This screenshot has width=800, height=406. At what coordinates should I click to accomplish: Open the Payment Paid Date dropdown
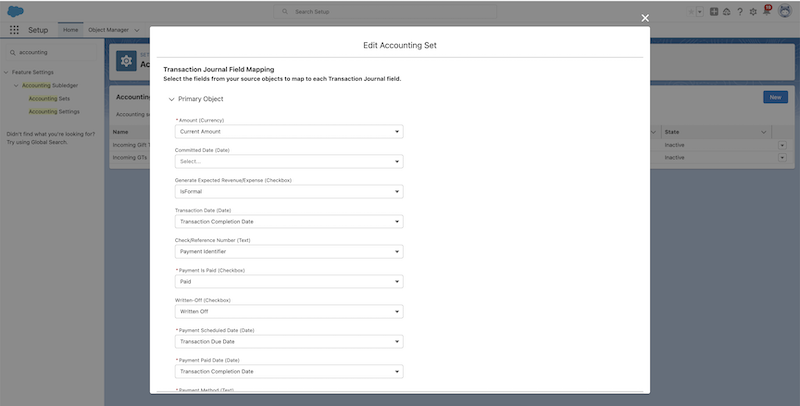[289, 372]
